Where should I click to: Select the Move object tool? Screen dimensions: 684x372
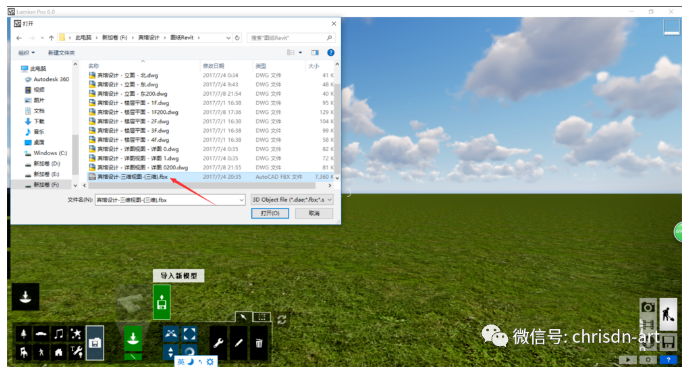[171, 334]
